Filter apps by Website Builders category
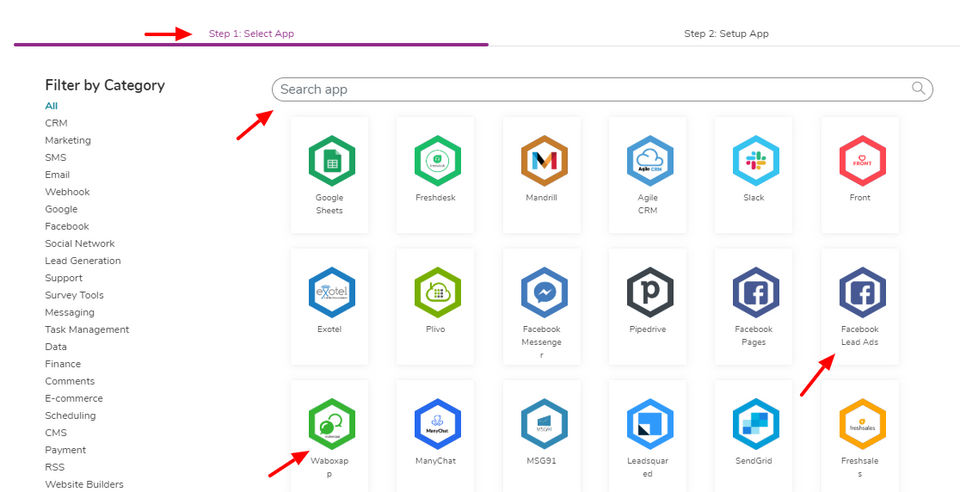 pos(84,484)
